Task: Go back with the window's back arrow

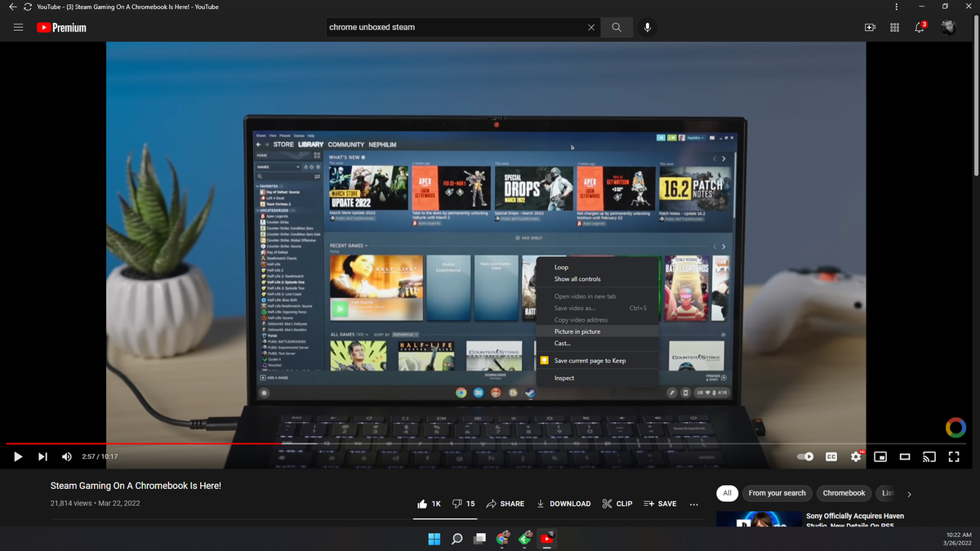Action: coord(13,7)
